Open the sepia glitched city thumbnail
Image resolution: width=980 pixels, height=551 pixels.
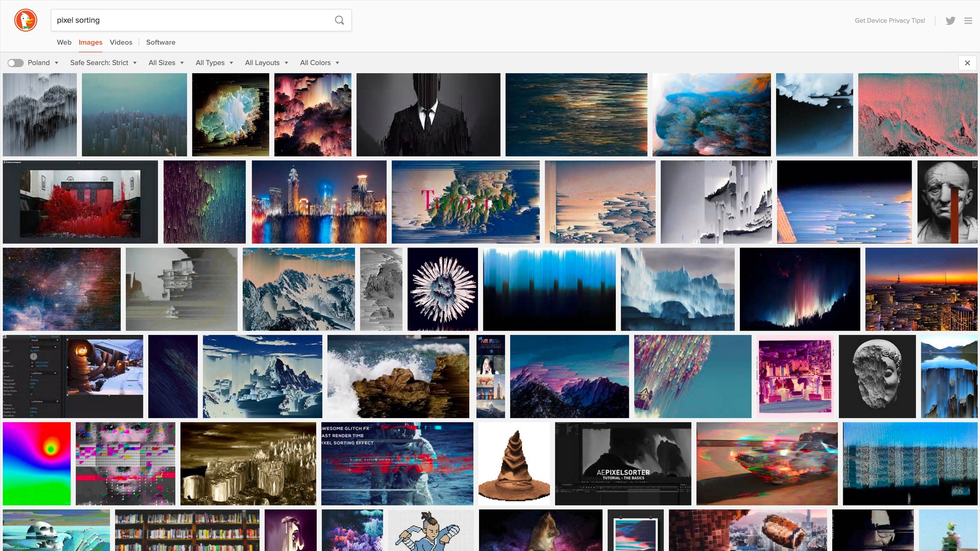tap(248, 463)
